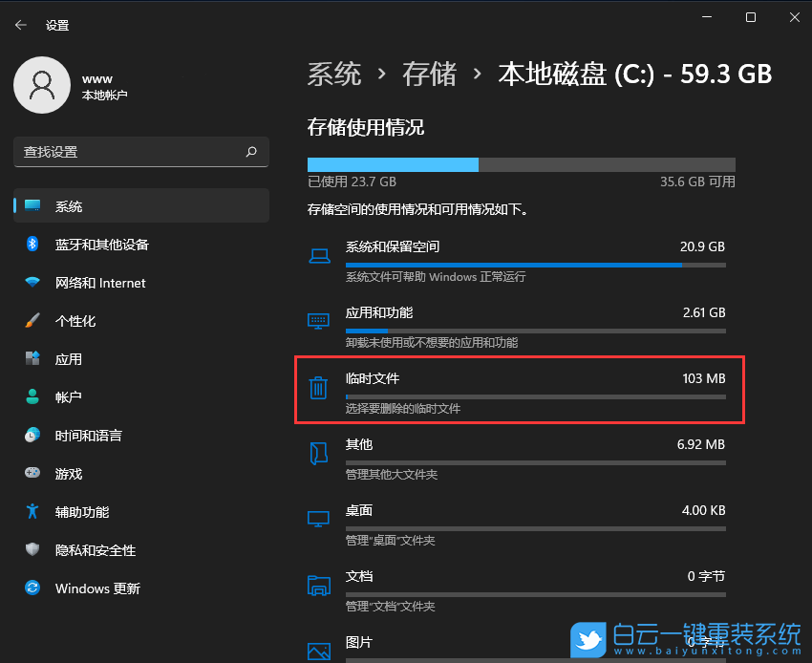812x663 pixels.
Task: Click the 系统 breadcrumb link
Action: pyautogui.click(x=334, y=74)
